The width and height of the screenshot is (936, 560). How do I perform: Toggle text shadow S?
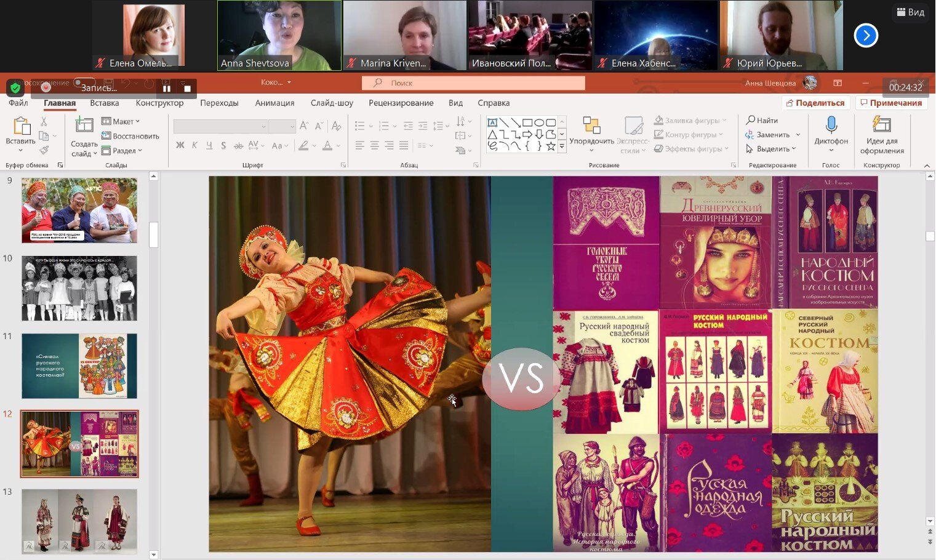point(223,145)
